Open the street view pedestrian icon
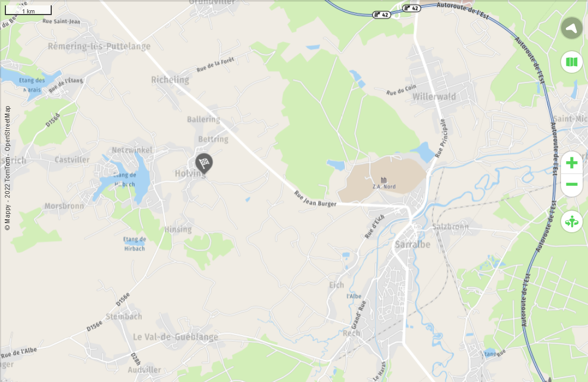Screen dimensions: 588x382 tap(571, 221)
